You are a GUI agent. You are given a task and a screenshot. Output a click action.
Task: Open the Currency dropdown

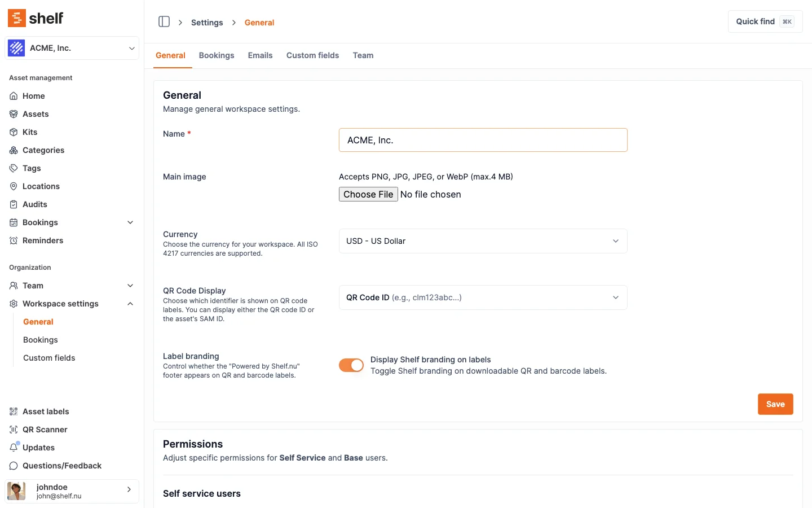click(483, 241)
